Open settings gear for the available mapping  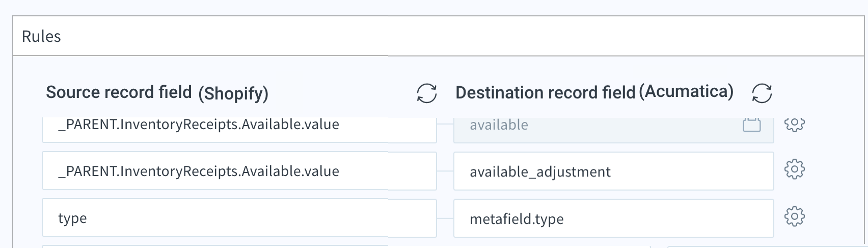(794, 124)
